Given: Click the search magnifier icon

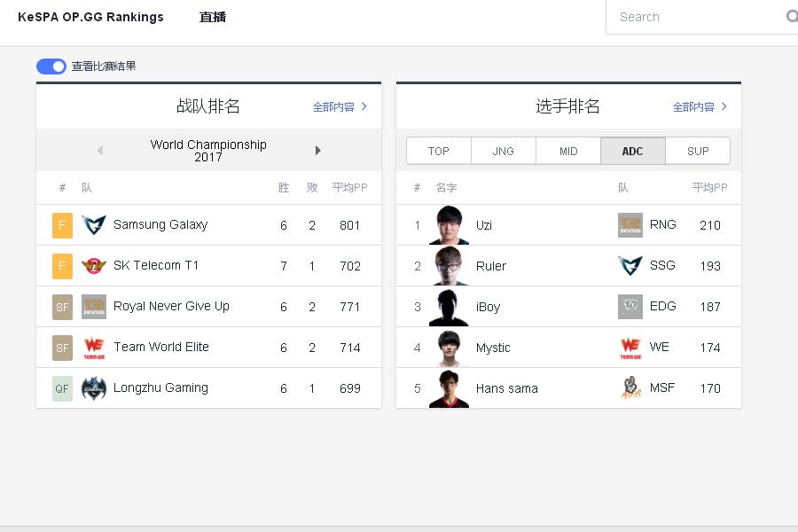Looking at the screenshot, I should pos(792,17).
